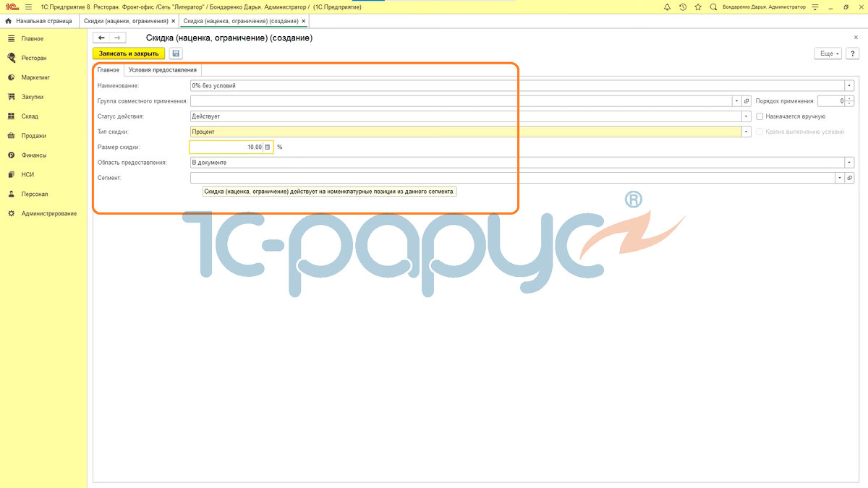Expand Тип скидки dropdown arrow
Image resolution: width=868 pixels, height=488 pixels.
747,132
